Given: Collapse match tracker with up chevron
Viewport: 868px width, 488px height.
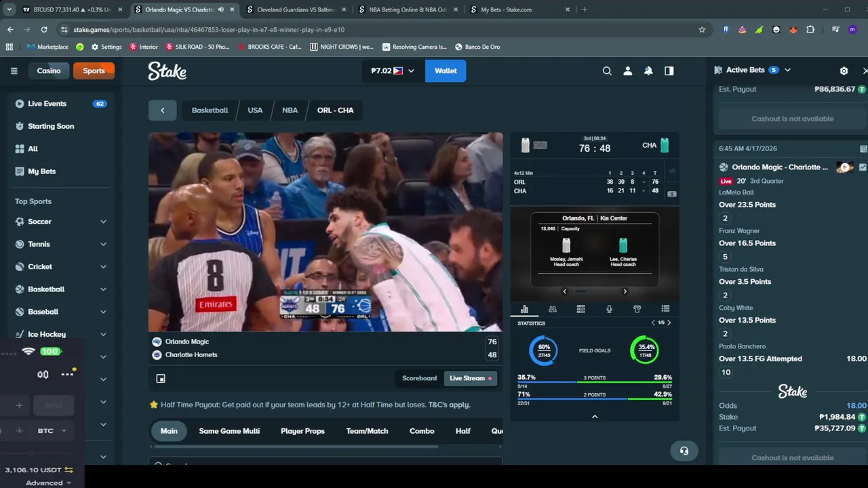Looking at the screenshot, I should (x=595, y=417).
